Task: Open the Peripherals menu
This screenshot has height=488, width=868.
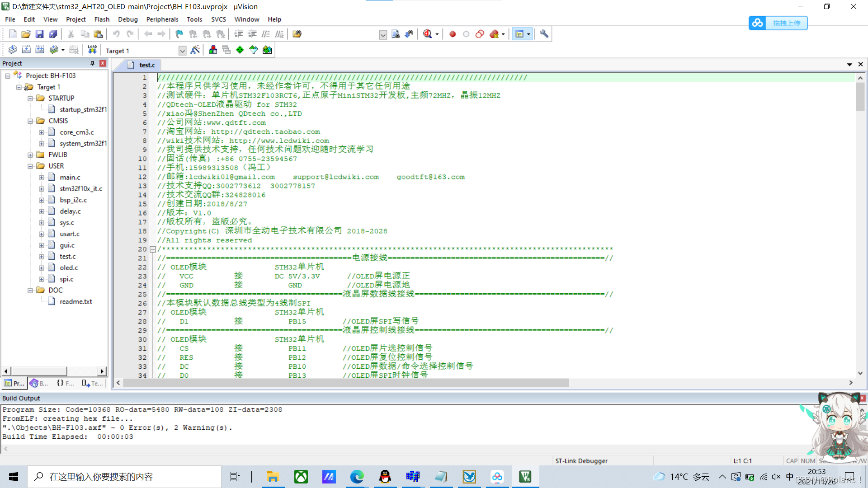Action: [162, 19]
